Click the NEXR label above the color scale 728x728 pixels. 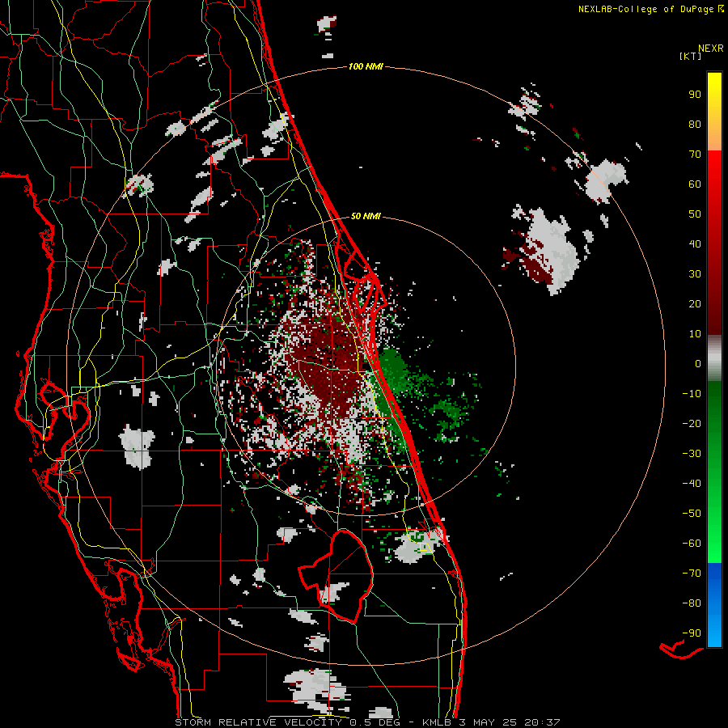point(710,49)
